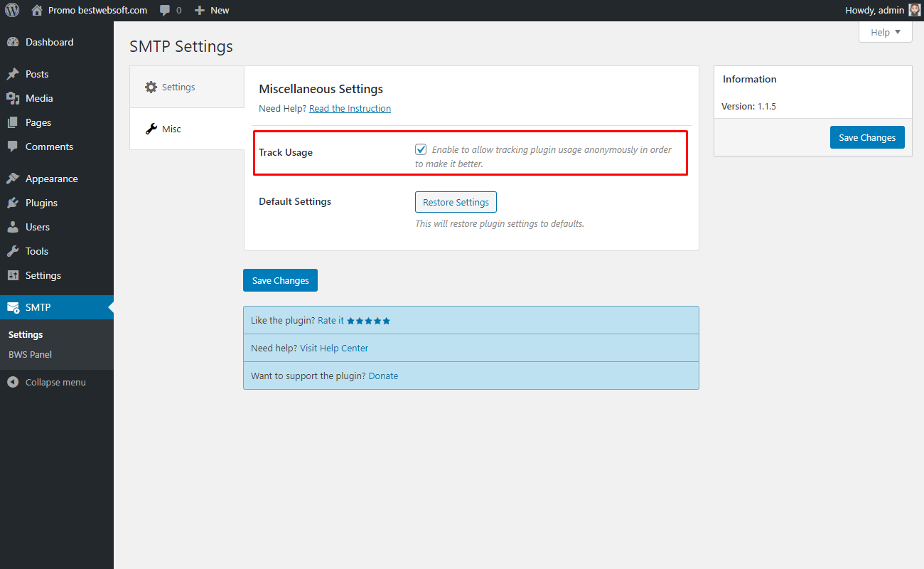Click the Posts pin icon
Screen dimensions: 924x569
point(13,74)
